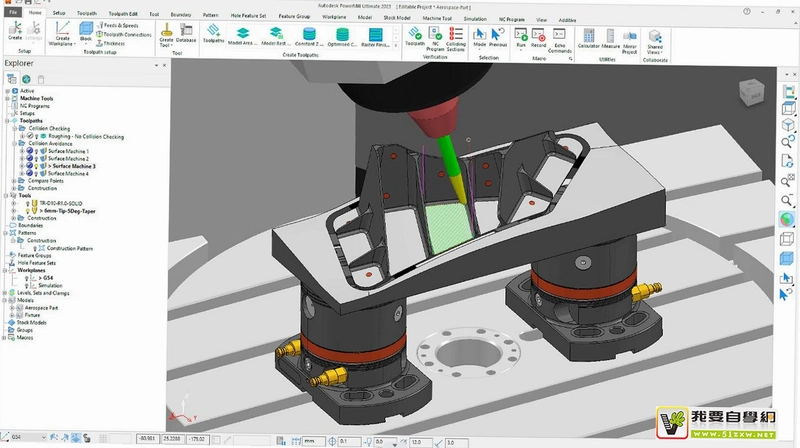Click the Create setup icon
The width and height of the screenshot is (800, 448).
coord(15,28)
